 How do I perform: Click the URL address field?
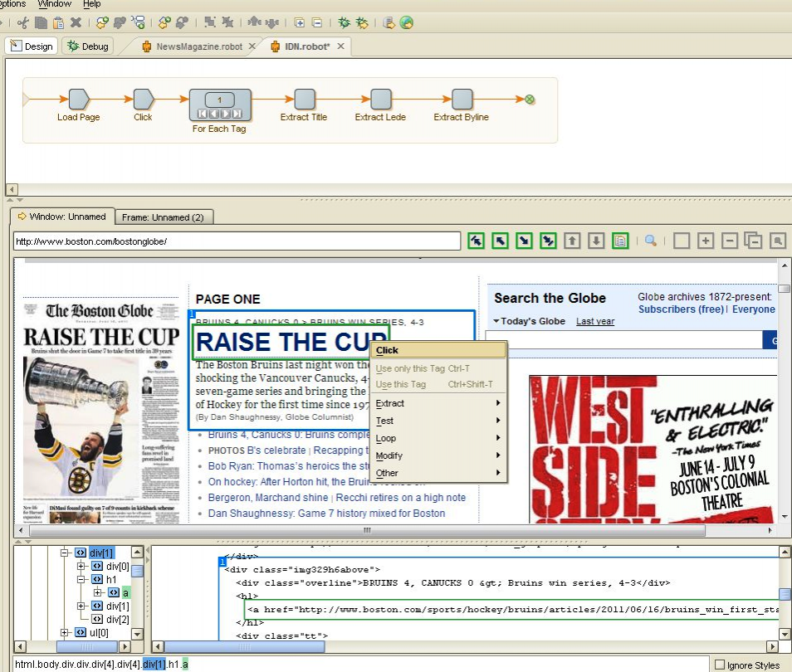(237, 241)
